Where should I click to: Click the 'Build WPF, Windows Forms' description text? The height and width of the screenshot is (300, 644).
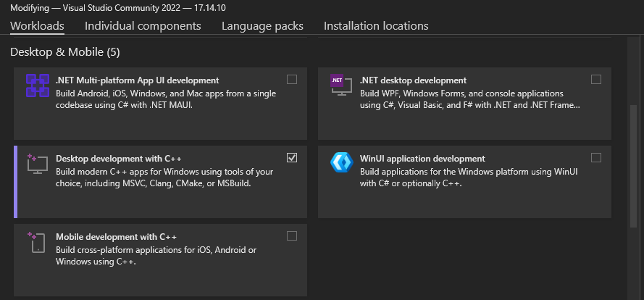pyautogui.click(x=470, y=99)
